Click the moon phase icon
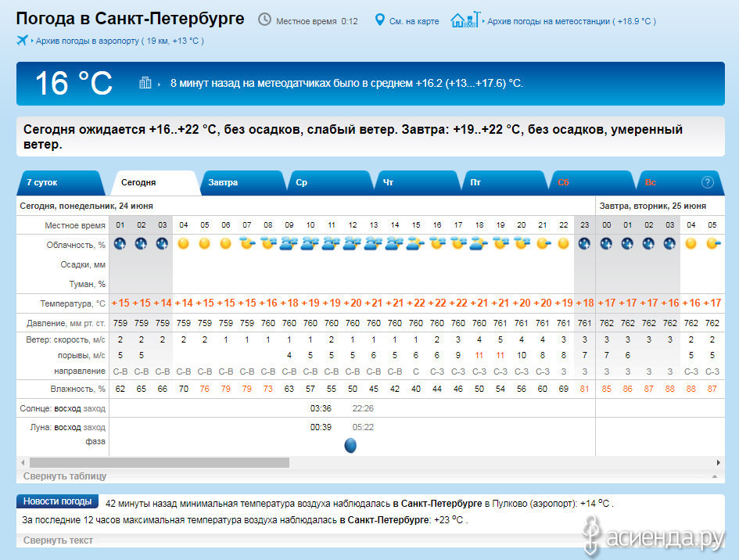Image resolution: width=739 pixels, height=560 pixels. coord(350,445)
